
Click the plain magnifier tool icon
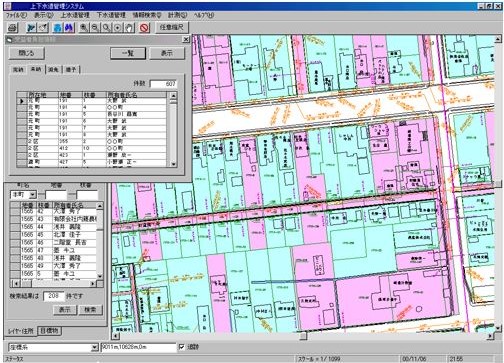point(106,28)
